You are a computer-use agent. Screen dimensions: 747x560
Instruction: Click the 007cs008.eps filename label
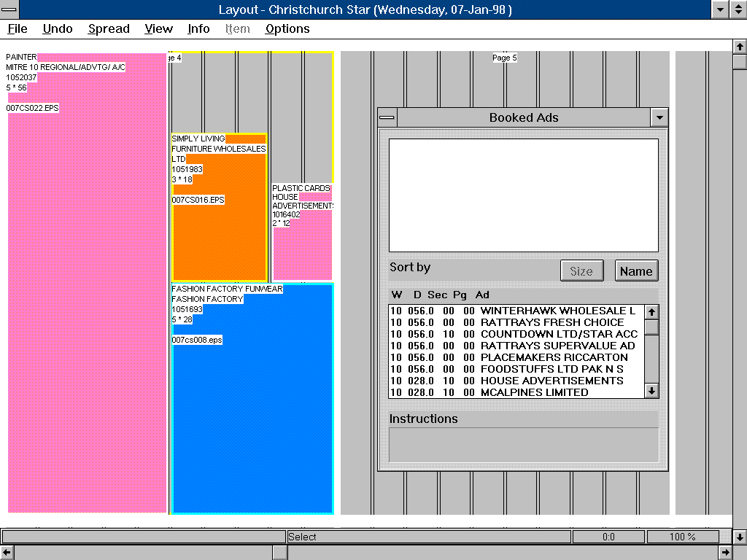(x=197, y=340)
